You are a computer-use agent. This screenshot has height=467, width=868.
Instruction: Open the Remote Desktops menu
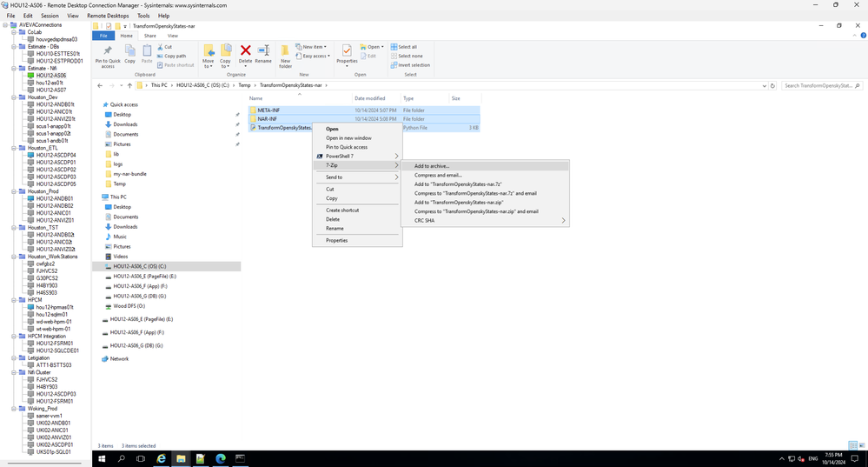108,16
